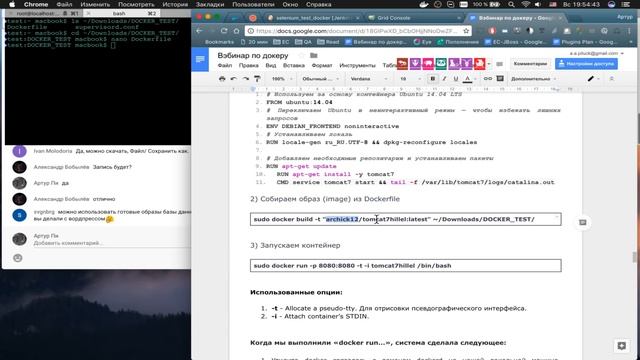Click the Wi-Fi status icon
Viewport: 640px width, 360px height.
(525, 4)
